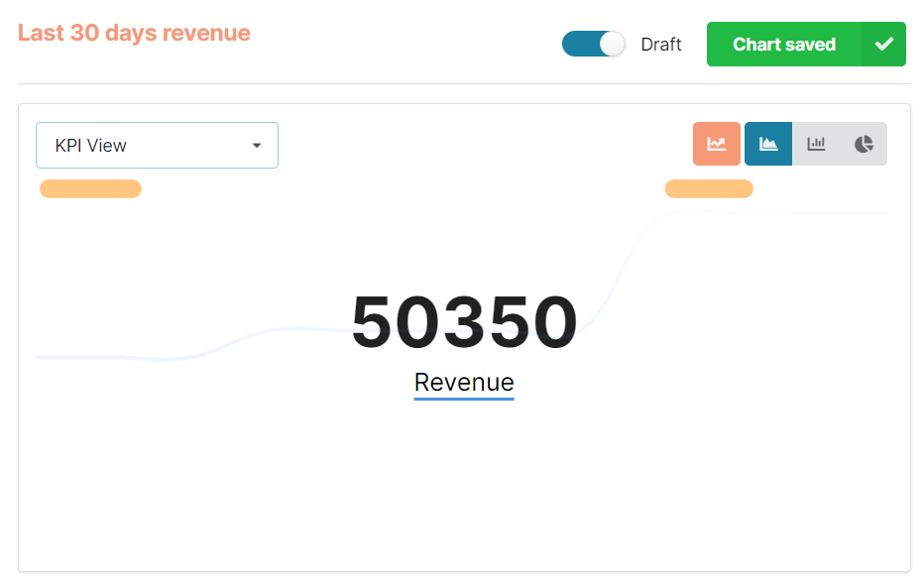
Task: Choose the pie chart type icon
Action: coord(864,144)
